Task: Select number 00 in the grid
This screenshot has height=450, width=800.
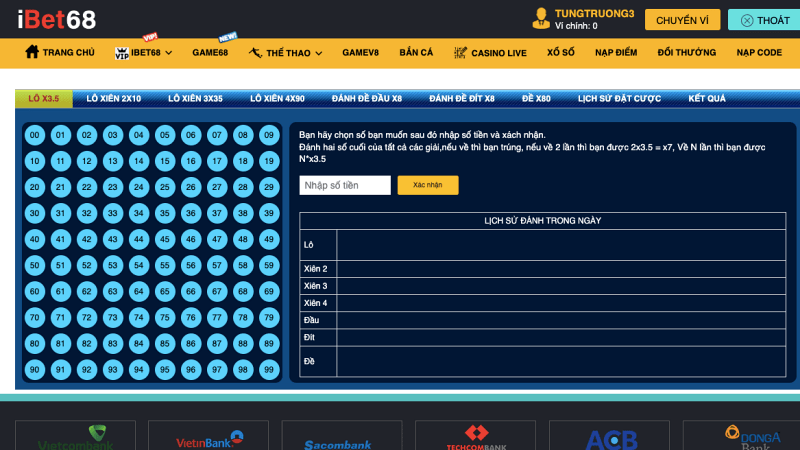Action: click(x=34, y=135)
